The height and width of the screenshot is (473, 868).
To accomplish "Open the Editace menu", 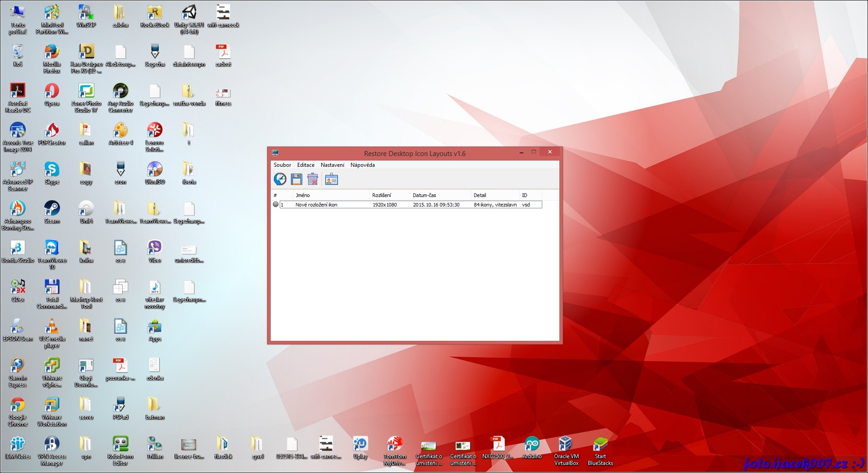I will point(305,165).
